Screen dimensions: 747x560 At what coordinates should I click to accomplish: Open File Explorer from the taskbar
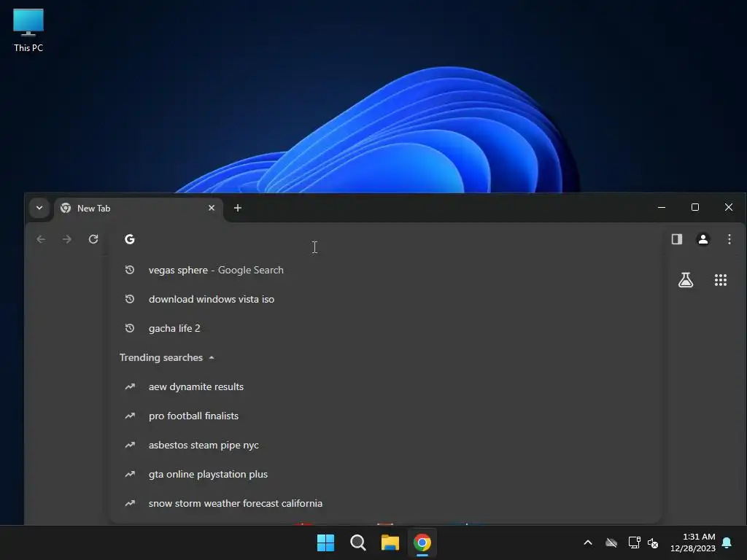(x=390, y=542)
